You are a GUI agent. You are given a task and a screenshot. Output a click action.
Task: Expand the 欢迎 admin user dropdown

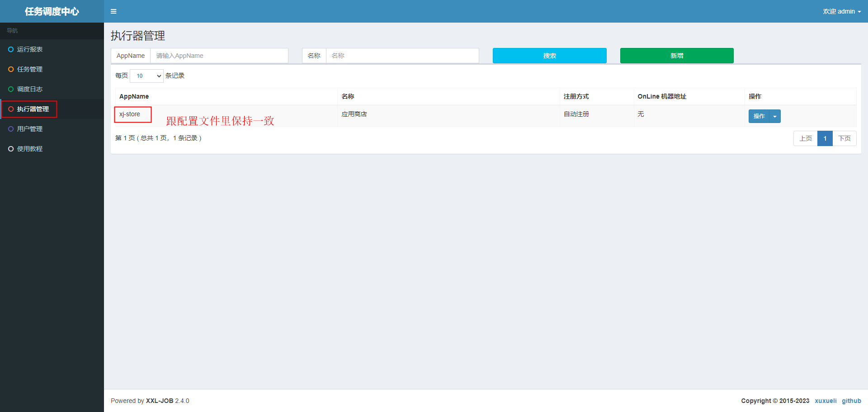coord(842,11)
